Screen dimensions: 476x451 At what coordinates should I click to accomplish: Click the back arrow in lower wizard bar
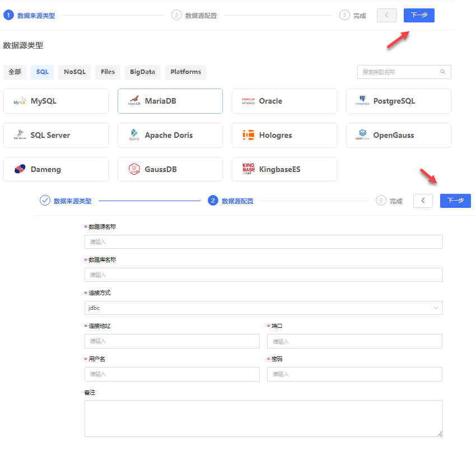pyautogui.click(x=423, y=201)
